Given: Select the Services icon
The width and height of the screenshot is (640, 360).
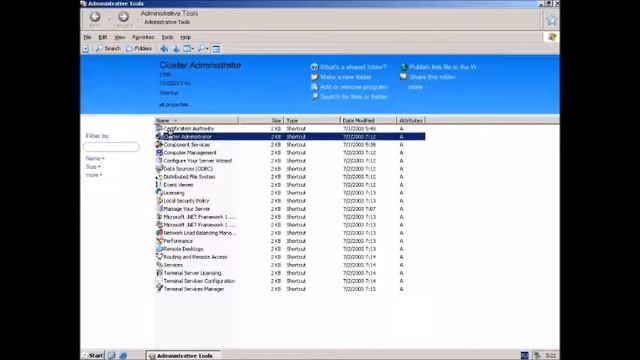Looking at the screenshot, I should coord(159,265).
